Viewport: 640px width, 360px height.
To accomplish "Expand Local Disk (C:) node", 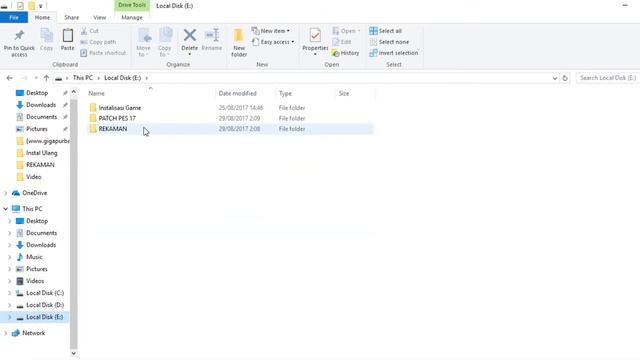I will tap(10, 293).
